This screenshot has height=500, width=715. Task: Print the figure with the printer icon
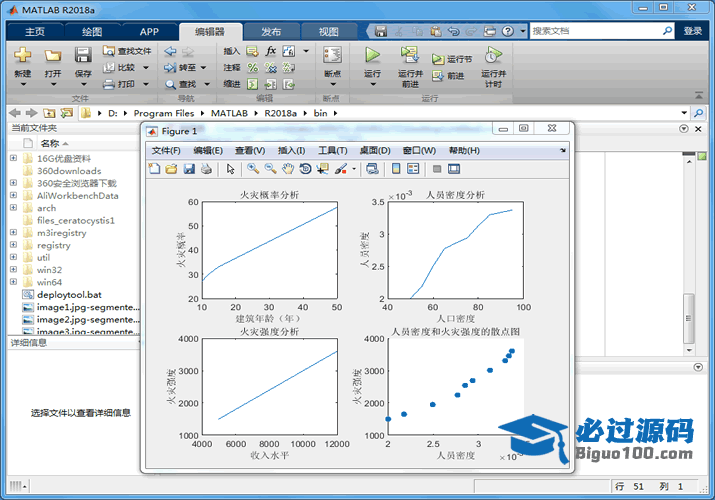pos(205,169)
